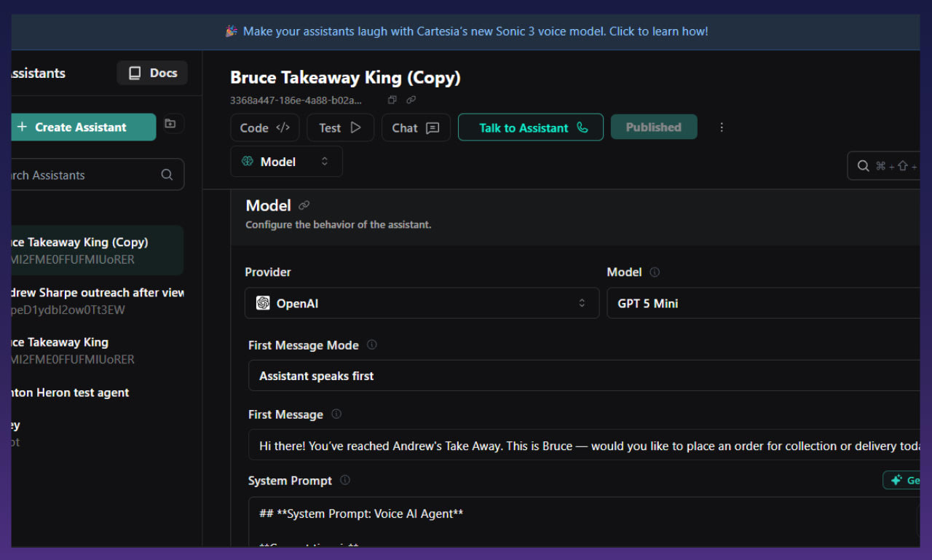The image size is (932, 560).
Task: Open the Code view button
Action: pyautogui.click(x=265, y=127)
